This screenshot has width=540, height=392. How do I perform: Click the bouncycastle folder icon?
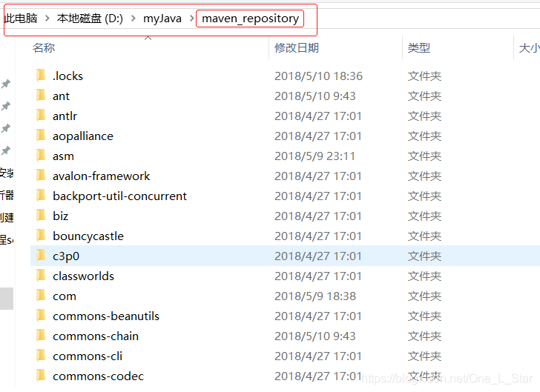(x=41, y=235)
